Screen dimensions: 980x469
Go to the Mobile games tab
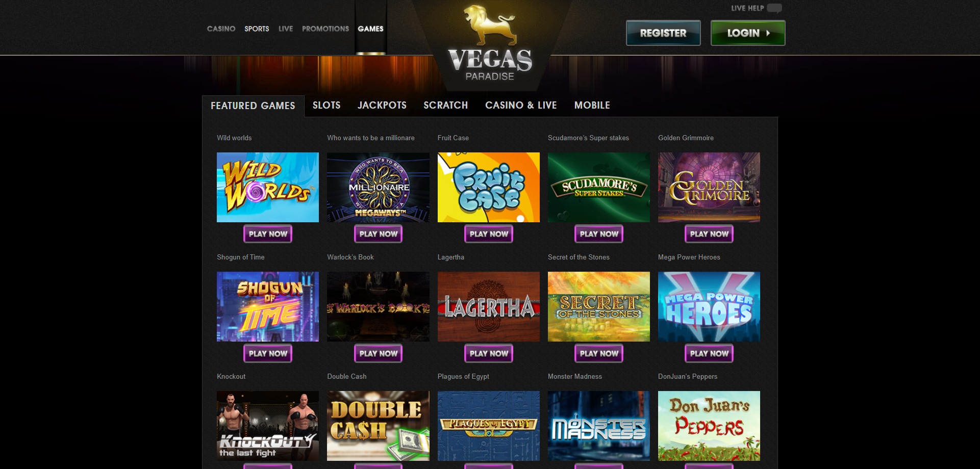tap(592, 105)
